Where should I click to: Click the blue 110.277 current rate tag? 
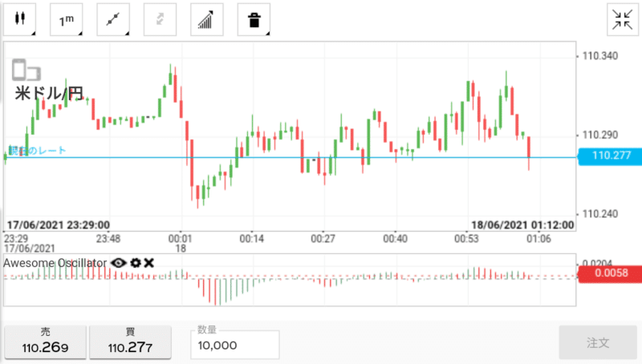tap(610, 156)
